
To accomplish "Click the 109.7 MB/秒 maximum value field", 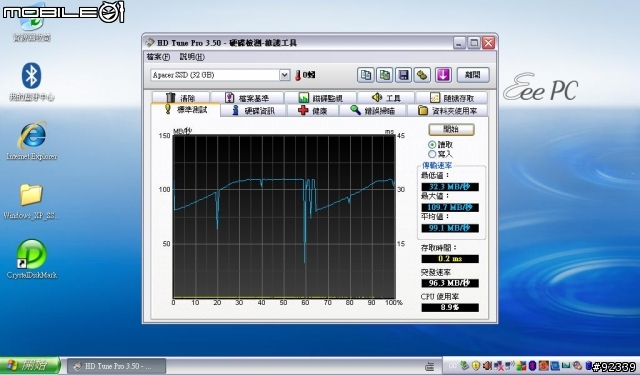I will (x=450, y=207).
